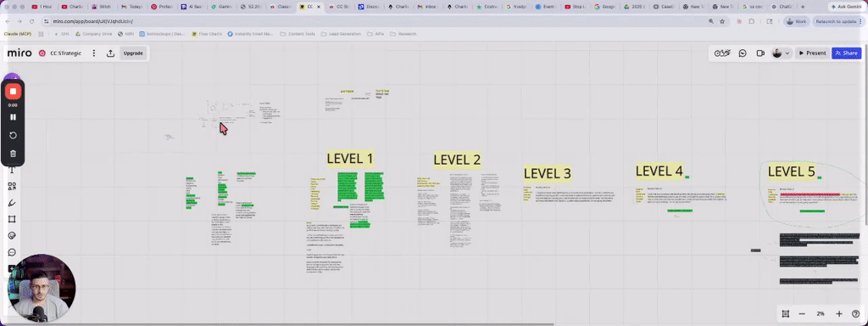Open the board options three-dot menu
The height and width of the screenshot is (326, 868).
tap(93, 53)
